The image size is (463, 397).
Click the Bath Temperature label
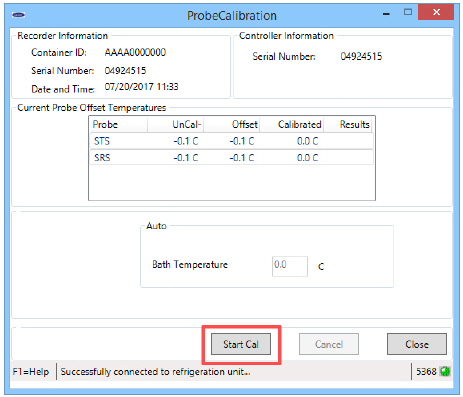190,265
